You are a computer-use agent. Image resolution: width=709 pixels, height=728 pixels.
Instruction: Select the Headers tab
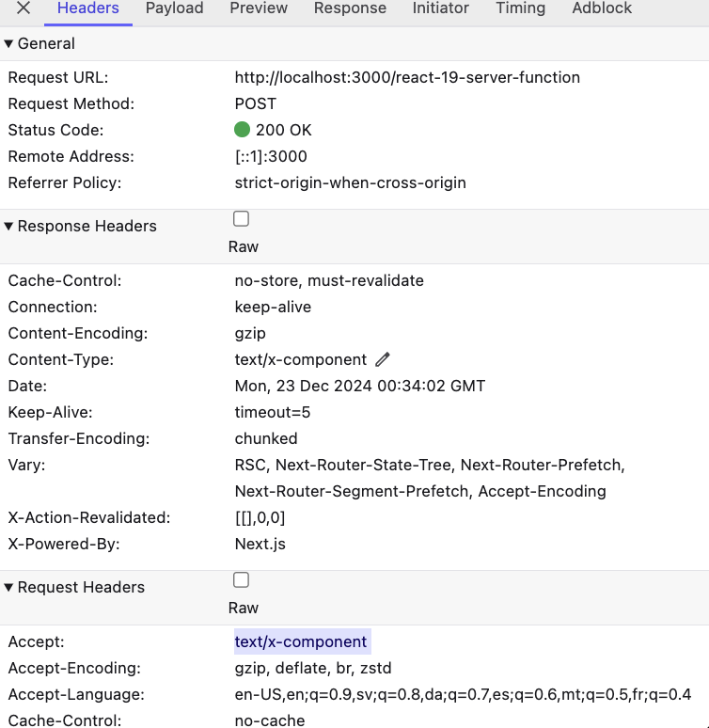click(88, 8)
